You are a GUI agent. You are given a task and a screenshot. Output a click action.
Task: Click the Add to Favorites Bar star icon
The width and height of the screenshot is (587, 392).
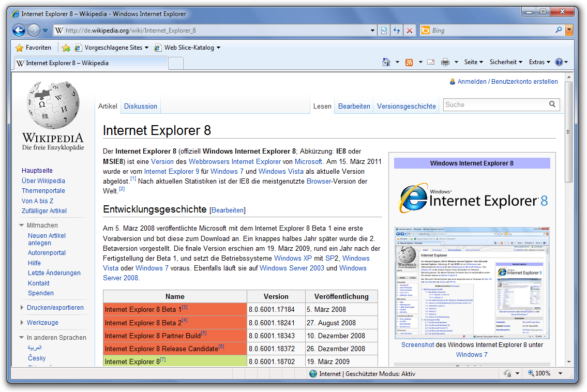pyautogui.click(x=66, y=48)
